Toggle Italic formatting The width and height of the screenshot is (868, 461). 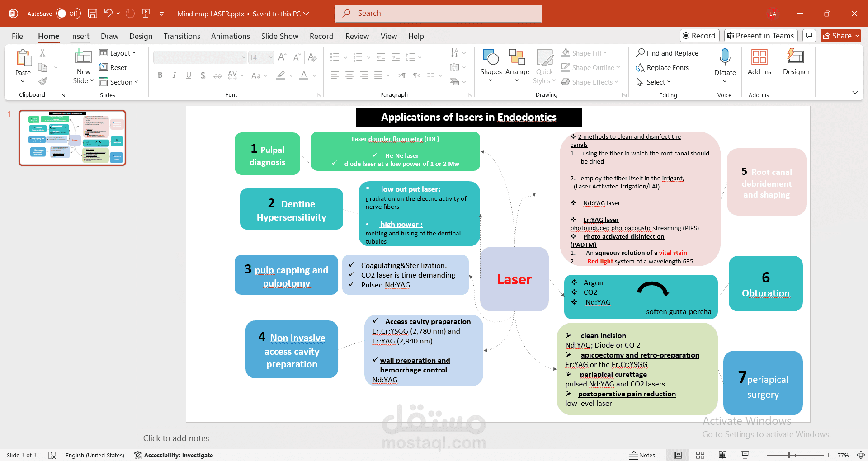coord(174,75)
